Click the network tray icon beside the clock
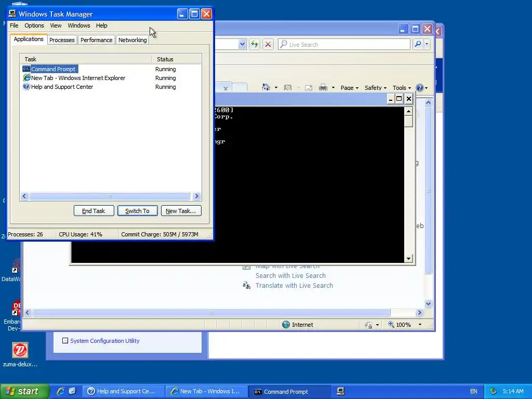 point(493,391)
